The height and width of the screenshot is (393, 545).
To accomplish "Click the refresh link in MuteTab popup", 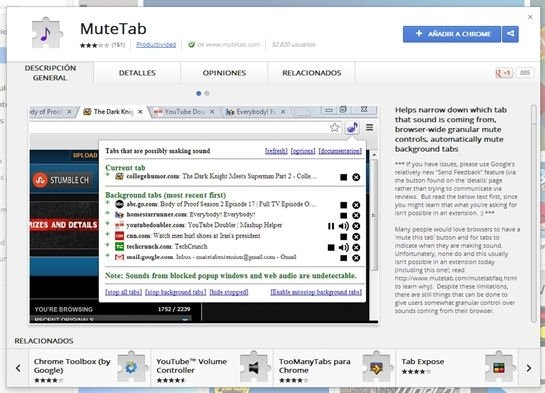I will point(276,151).
